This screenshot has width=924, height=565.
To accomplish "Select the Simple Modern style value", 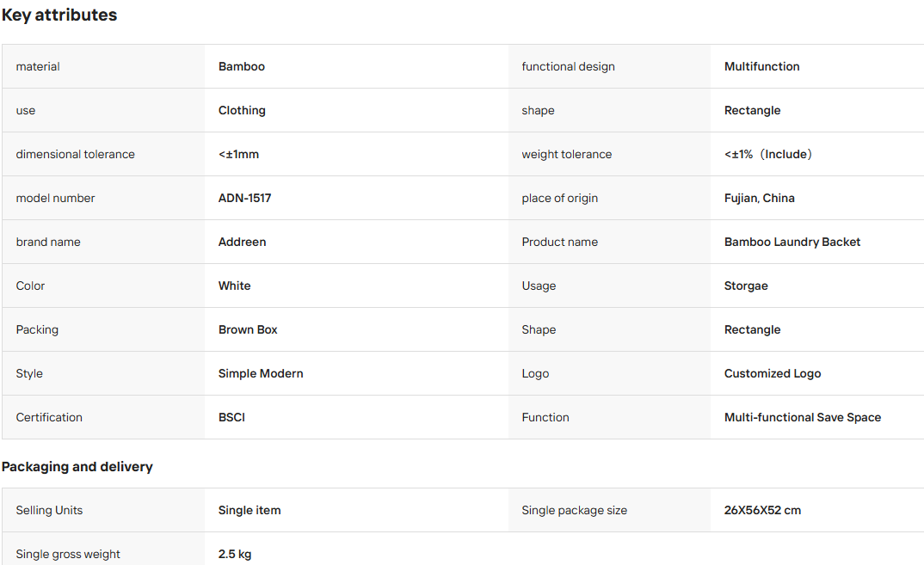I will [x=261, y=373].
